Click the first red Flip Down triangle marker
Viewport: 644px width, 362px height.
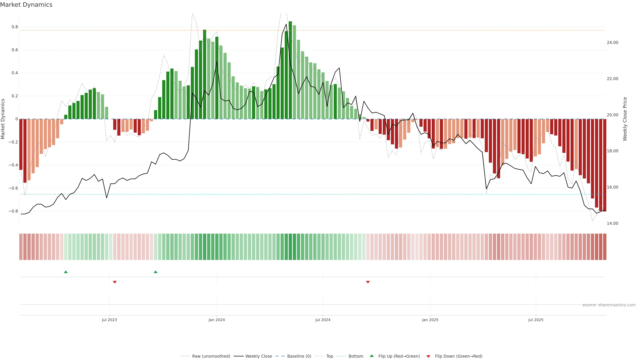tap(115, 282)
